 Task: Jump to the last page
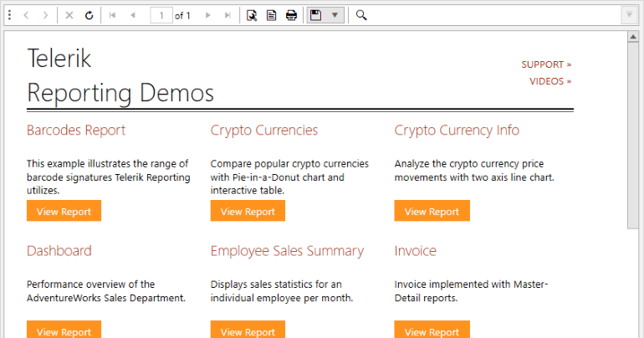click(227, 15)
